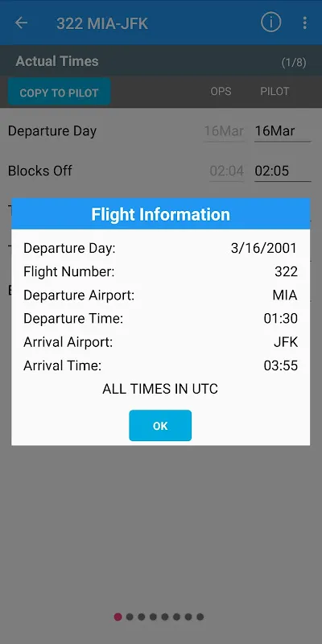
Task: Jump to the last page indicator dot
Action: pos(200,617)
